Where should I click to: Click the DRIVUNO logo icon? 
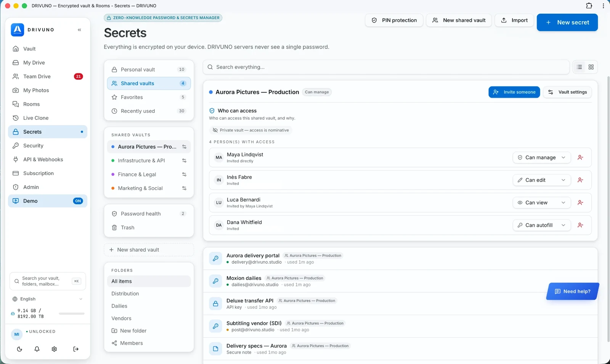click(x=18, y=30)
